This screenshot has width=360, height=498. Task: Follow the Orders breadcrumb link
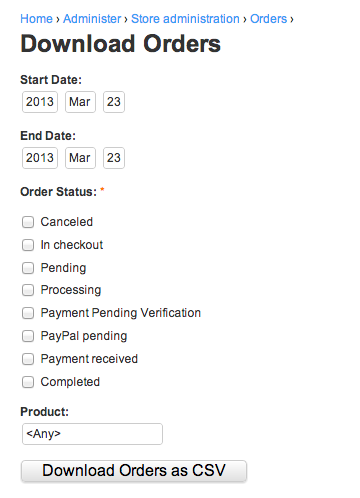coord(269,19)
